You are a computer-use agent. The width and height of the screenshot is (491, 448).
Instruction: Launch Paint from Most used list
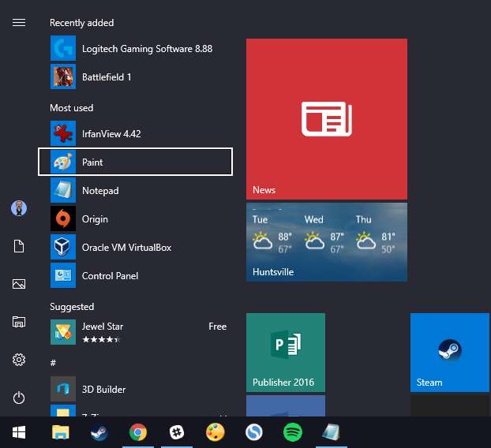tap(135, 162)
